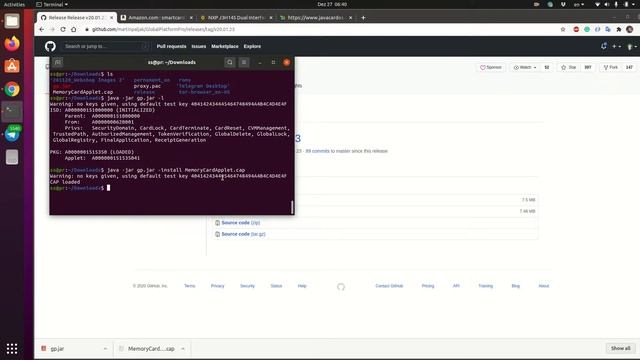The width and height of the screenshot is (640, 360).
Task: Close the NXP J3H145 tab
Action: [x=271, y=18]
